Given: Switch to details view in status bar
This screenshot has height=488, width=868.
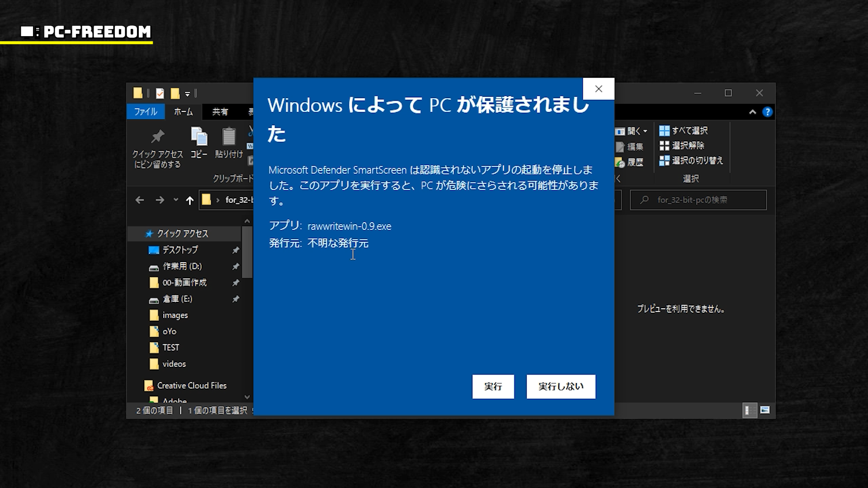Looking at the screenshot, I should coord(749,410).
